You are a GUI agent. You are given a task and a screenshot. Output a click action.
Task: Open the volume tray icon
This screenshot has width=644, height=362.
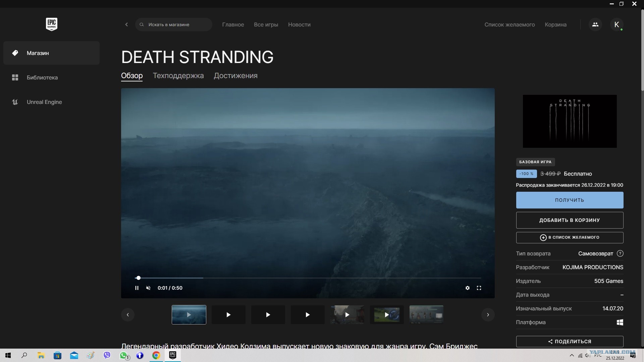pos(588,356)
